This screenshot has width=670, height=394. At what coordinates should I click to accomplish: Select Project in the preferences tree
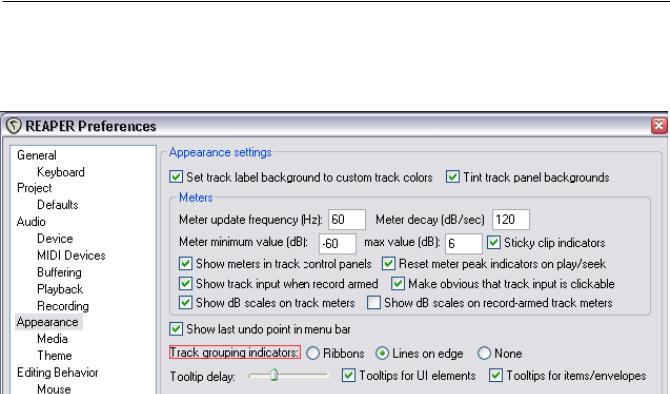34,188
